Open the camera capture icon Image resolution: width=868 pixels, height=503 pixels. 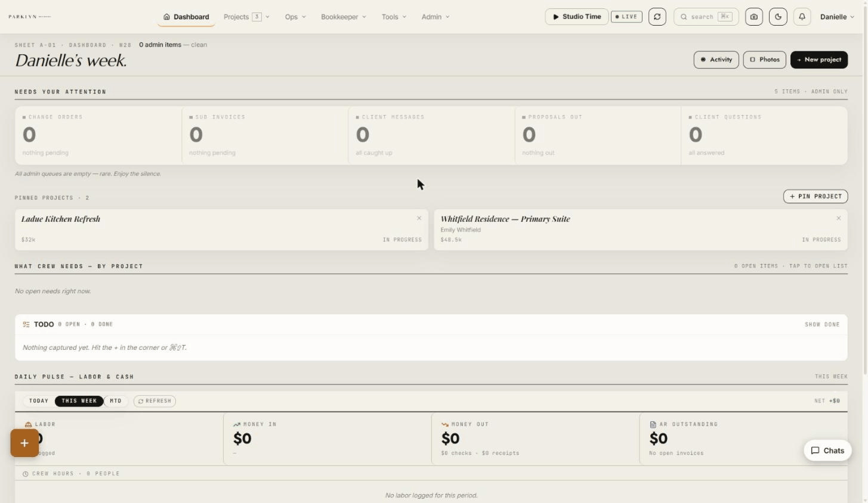pyautogui.click(x=753, y=17)
